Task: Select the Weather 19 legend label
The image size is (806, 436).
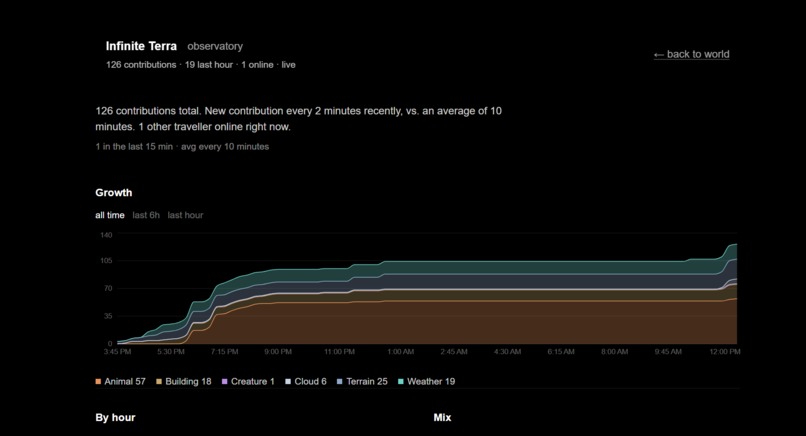Action: (431, 382)
